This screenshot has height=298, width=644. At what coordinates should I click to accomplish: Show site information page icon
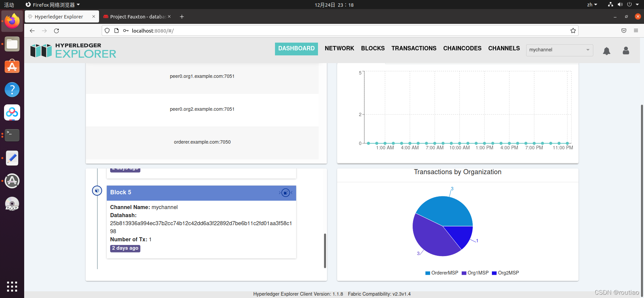click(117, 31)
